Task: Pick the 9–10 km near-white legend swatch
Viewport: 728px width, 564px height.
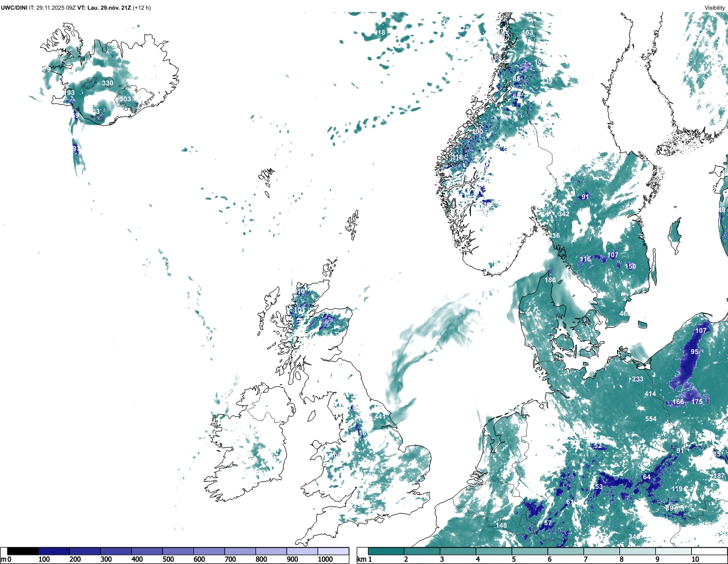Action: click(x=674, y=551)
